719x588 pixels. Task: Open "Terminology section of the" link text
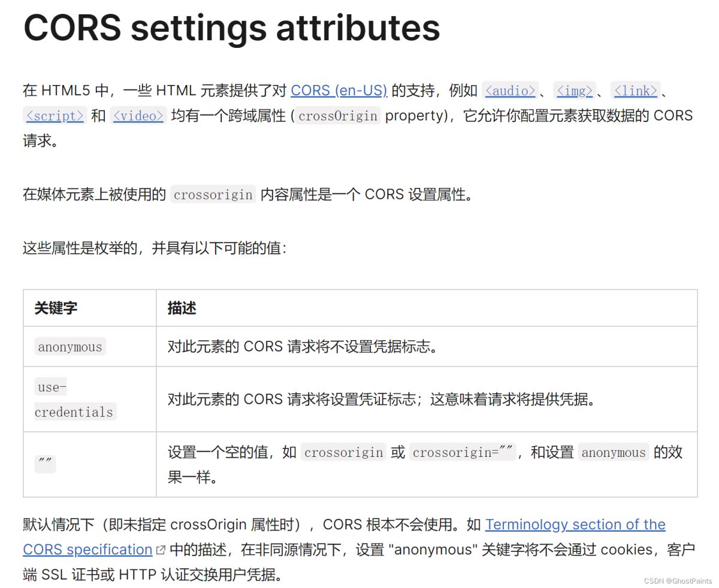pos(575,525)
